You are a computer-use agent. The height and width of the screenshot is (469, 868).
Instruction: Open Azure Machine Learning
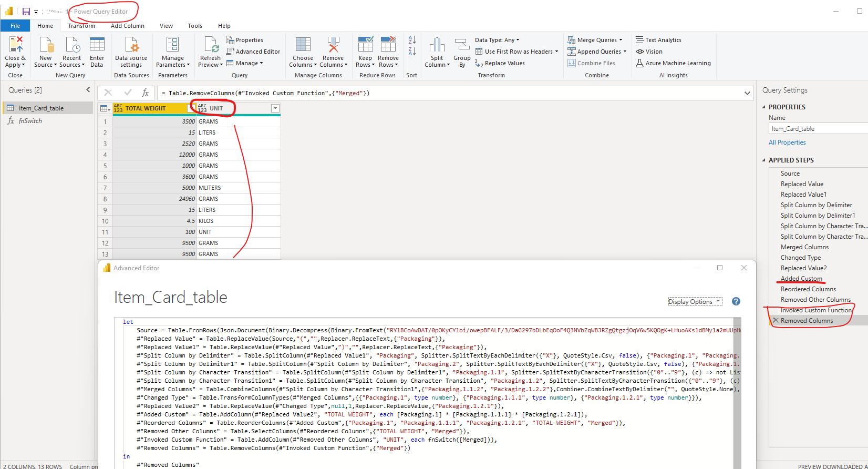point(673,63)
